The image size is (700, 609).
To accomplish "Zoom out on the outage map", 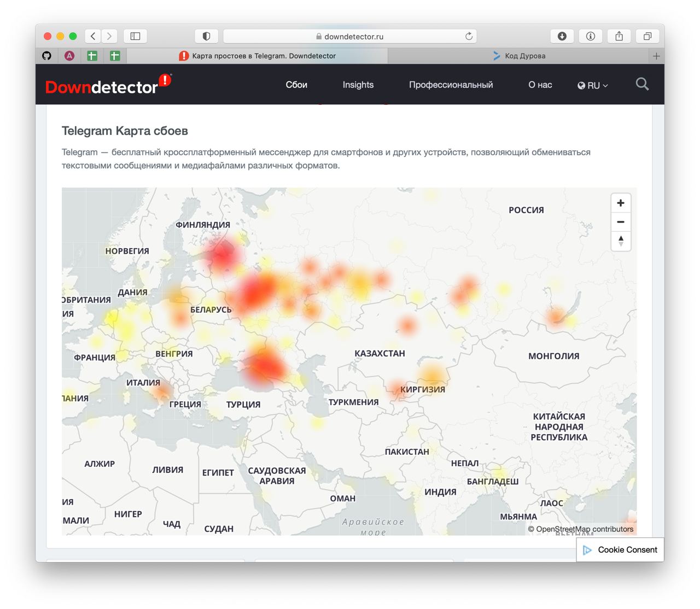I will 621,222.
